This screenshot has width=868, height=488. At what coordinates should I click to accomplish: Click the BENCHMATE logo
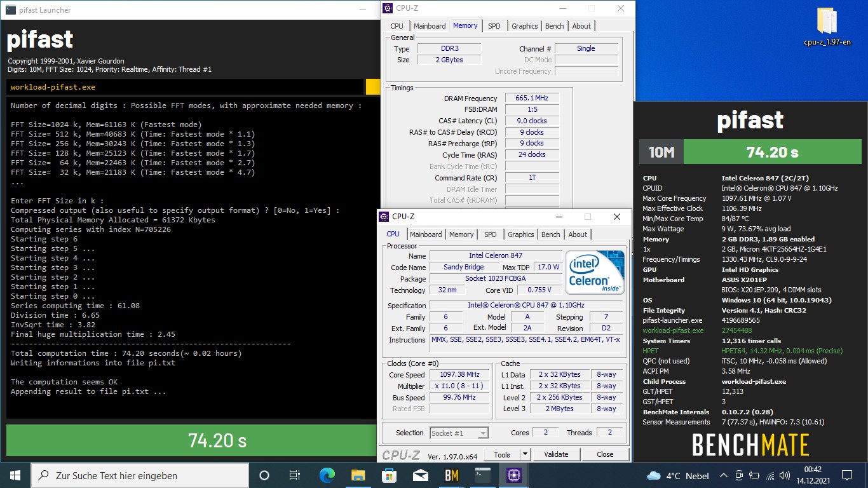click(750, 445)
